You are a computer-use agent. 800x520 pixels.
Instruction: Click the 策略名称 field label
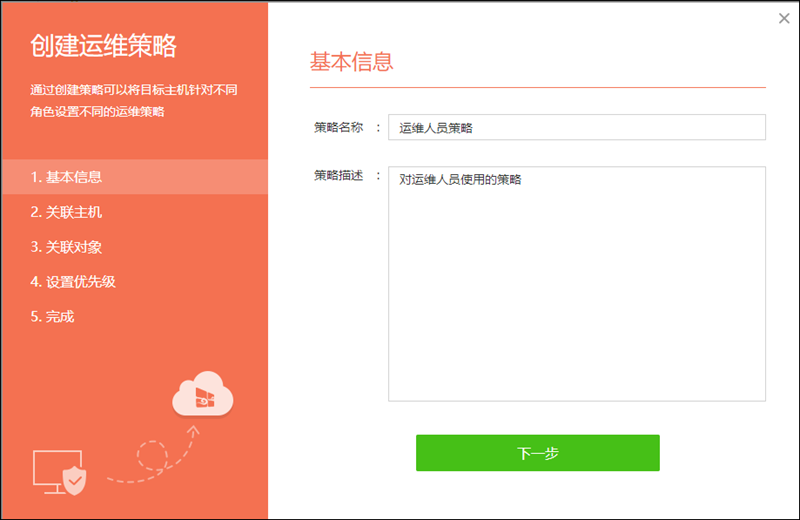pyautogui.click(x=338, y=127)
